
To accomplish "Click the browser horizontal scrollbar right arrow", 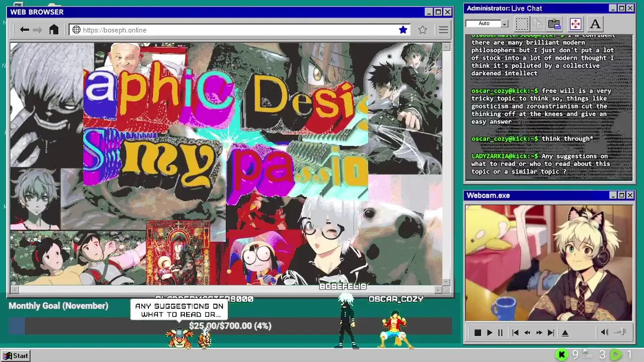I will 438,290.
